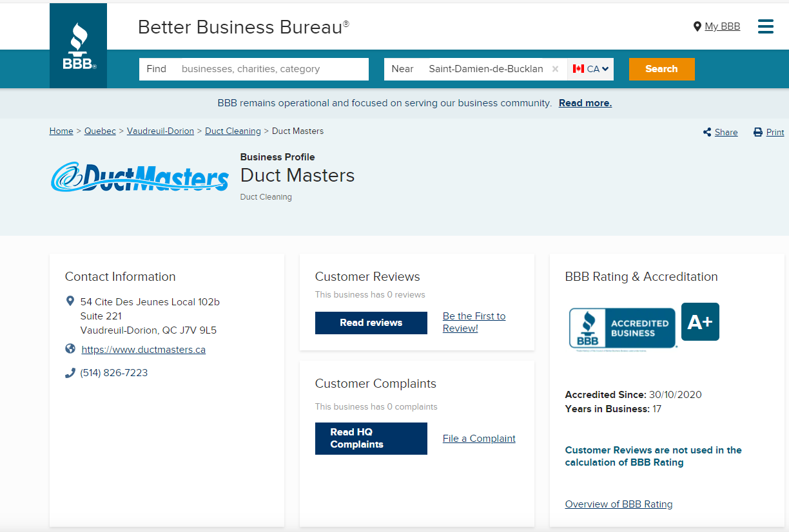
Task: Click the Suite 221 address line
Action: coord(101,316)
